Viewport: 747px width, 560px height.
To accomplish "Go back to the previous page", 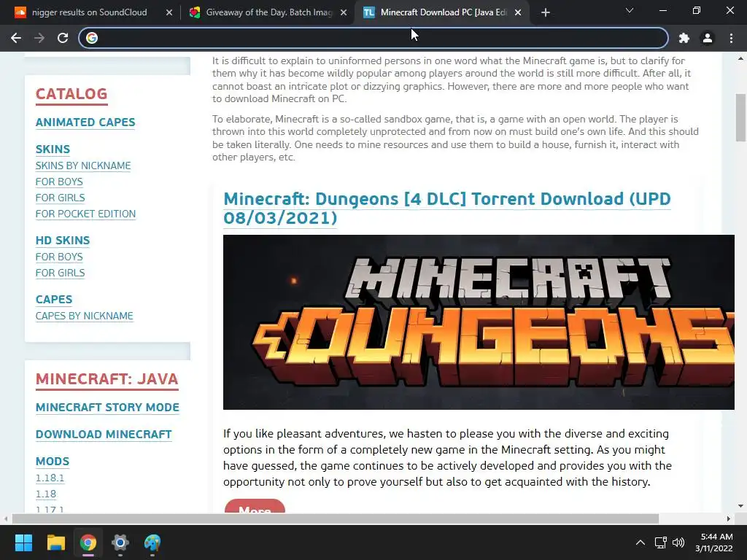I will coord(16,38).
